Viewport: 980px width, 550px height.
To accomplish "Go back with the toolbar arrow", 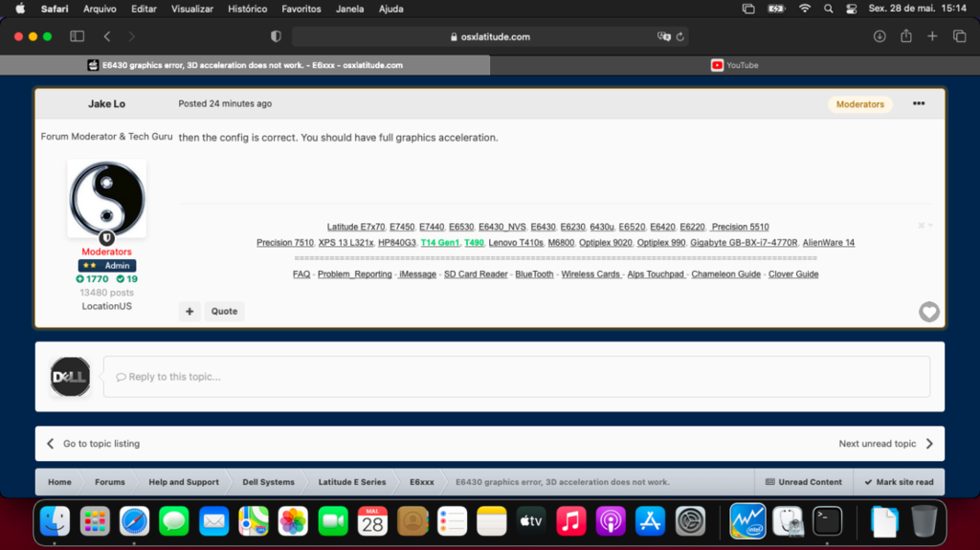I will [107, 36].
